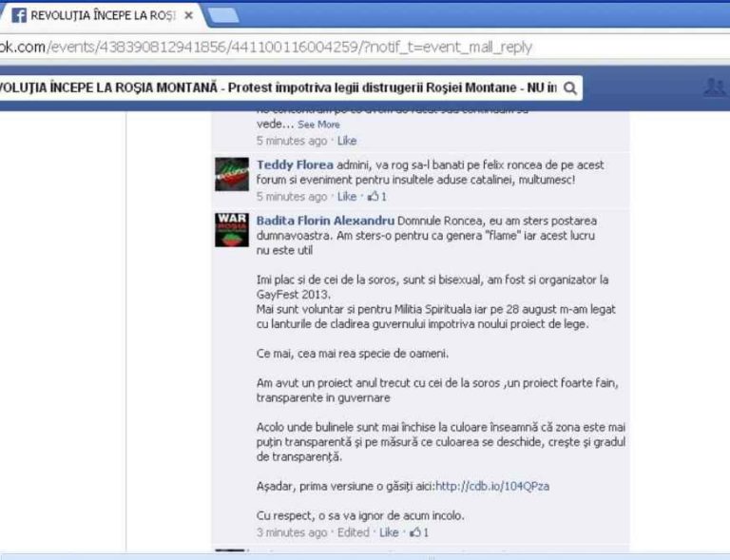Viewport: 730px width, 560px height.
Task: Like Badita Florin Alexandru's comment
Action: click(x=389, y=532)
